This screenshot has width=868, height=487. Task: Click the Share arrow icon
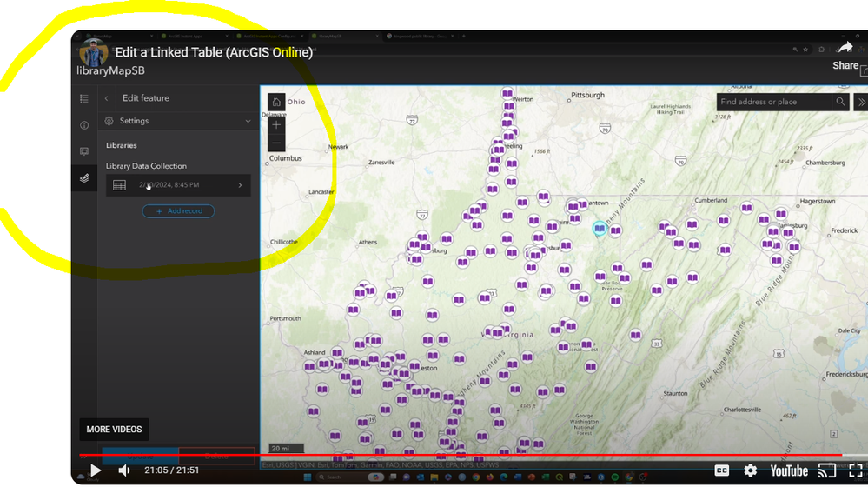tap(845, 48)
